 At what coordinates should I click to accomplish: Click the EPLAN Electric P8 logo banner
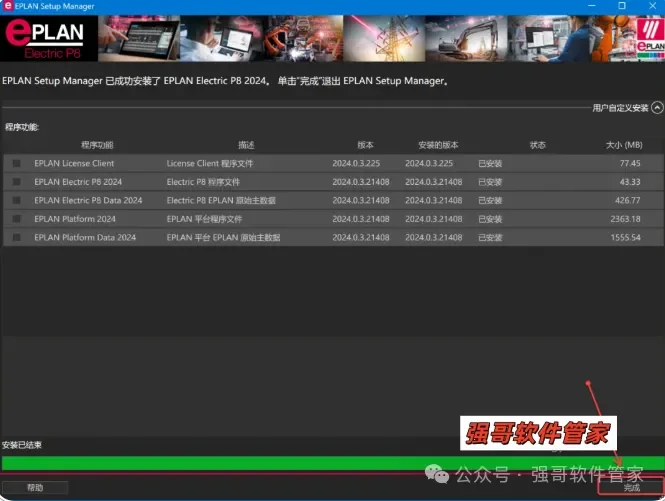pos(49,39)
